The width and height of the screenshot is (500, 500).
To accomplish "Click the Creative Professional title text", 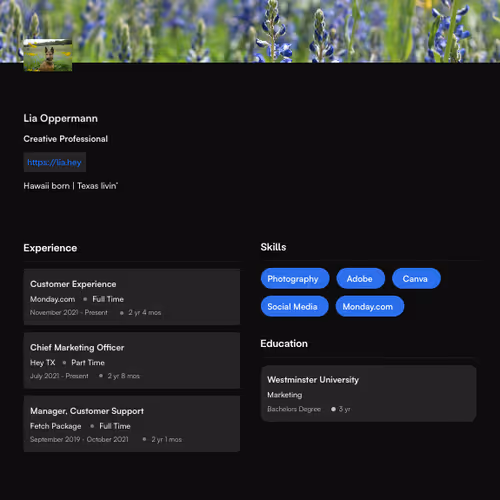I will tap(65, 139).
